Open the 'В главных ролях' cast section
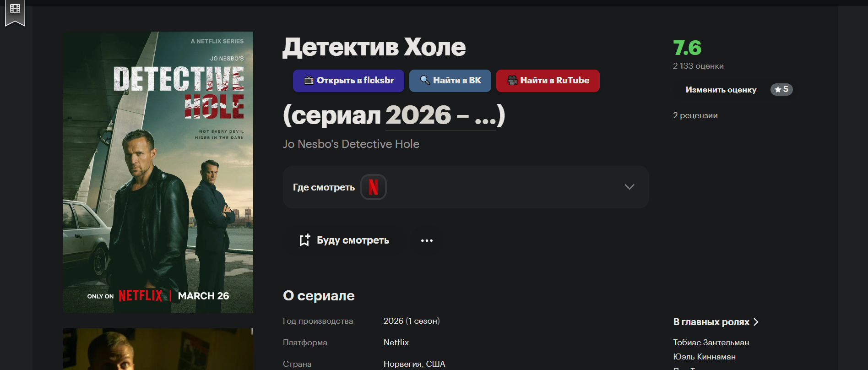This screenshot has width=868, height=370. point(716,322)
